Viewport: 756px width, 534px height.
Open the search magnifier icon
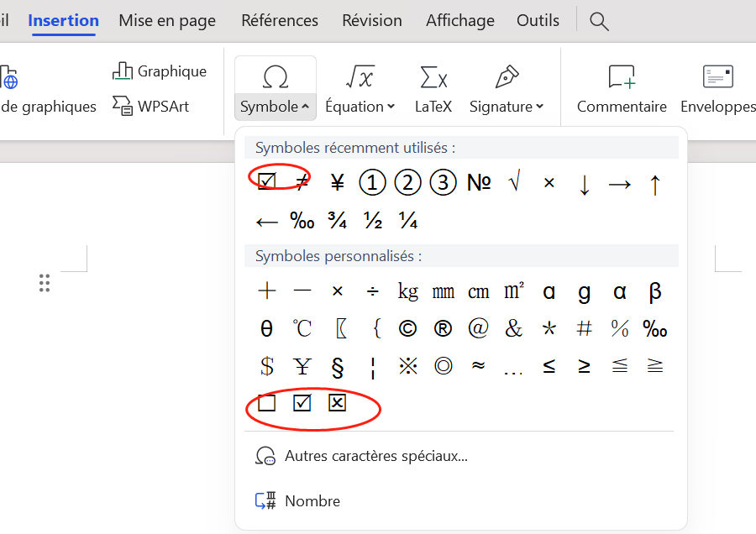click(x=599, y=21)
